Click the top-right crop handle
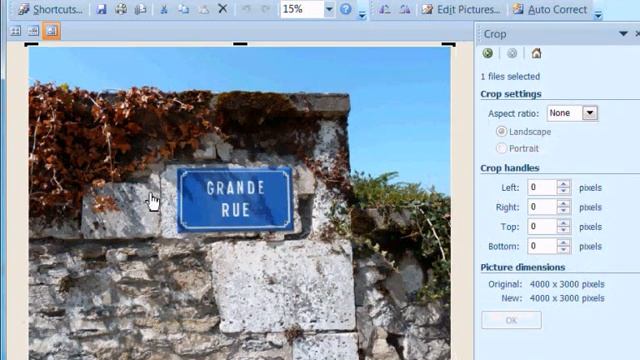This screenshot has height=360, width=640. click(448, 44)
